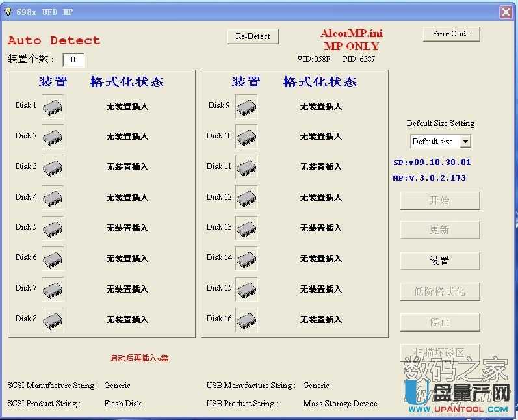Click the Disk 9 chip icon
Image resolution: width=518 pixels, height=420 pixels.
246,107
